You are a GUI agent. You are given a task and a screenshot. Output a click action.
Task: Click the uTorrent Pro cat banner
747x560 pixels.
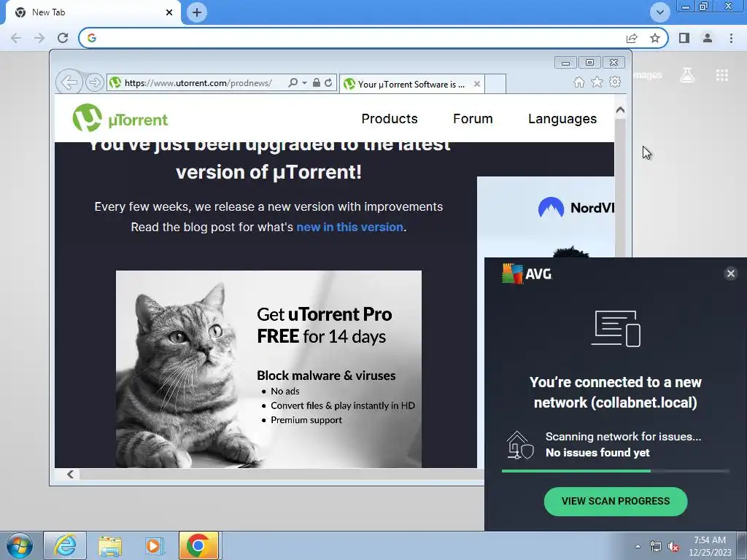point(268,369)
